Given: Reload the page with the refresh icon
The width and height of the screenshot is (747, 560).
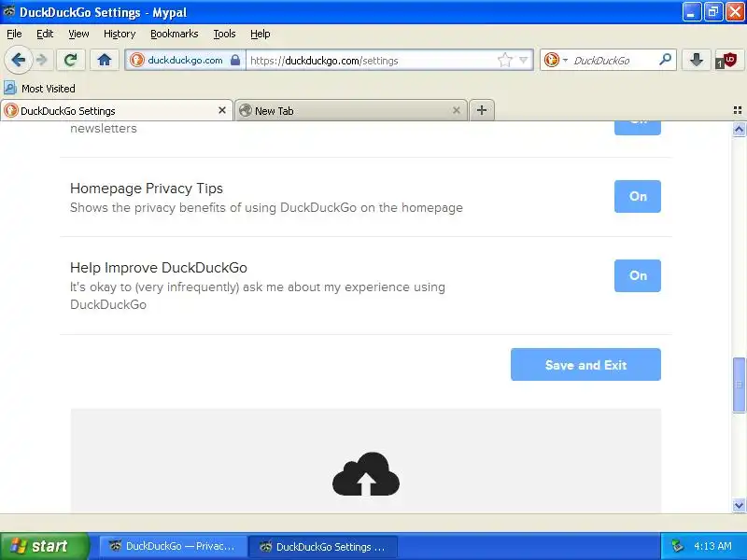Looking at the screenshot, I should click(x=71, y=60).
